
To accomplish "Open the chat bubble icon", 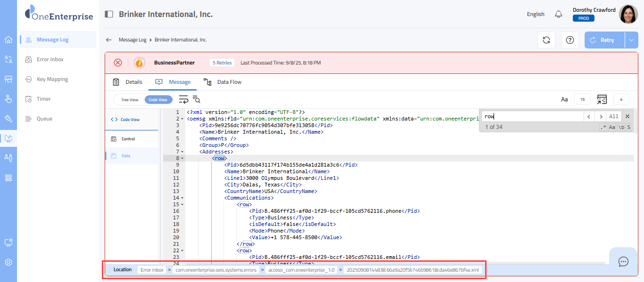I will pos(623,261).
